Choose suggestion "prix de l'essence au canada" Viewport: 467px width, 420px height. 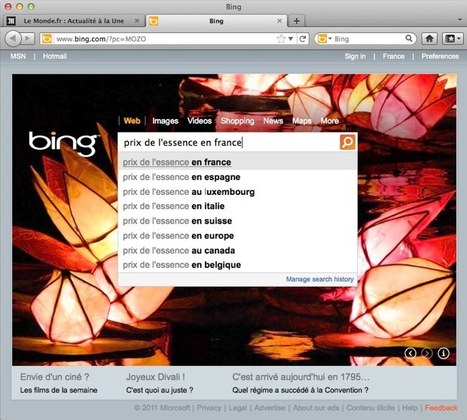[x=237, y=250]
